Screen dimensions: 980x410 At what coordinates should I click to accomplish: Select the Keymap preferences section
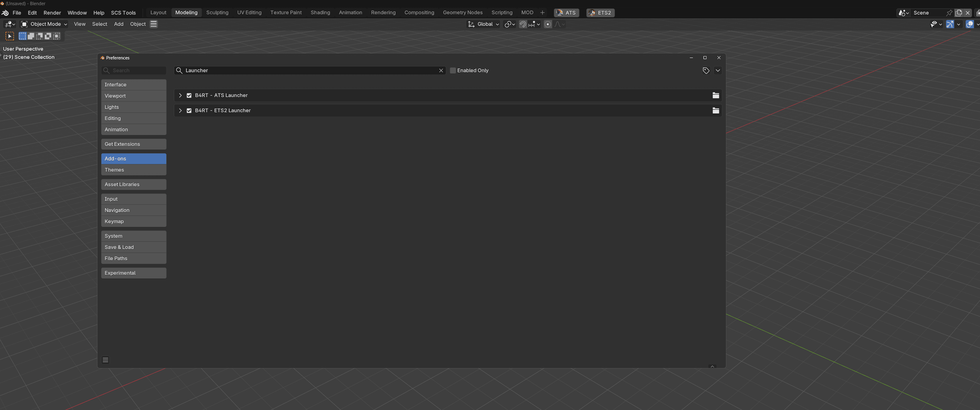point(134,221)
